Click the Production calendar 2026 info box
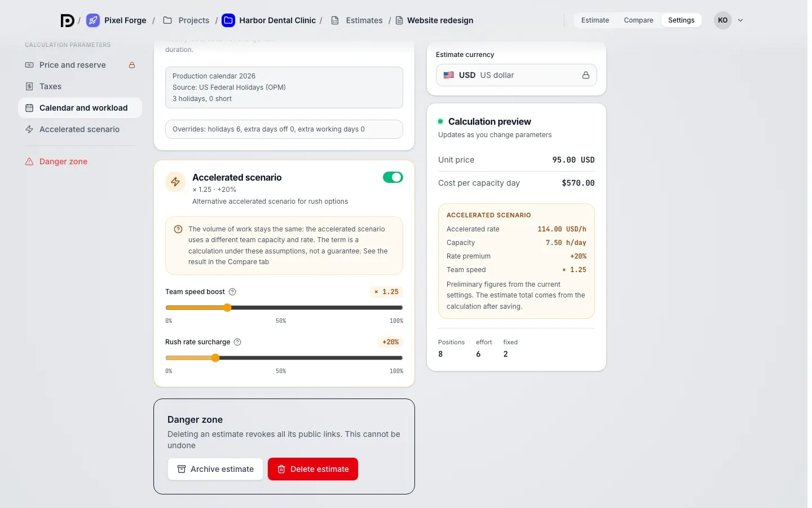812x508 pixels. (x=284, y=87)
